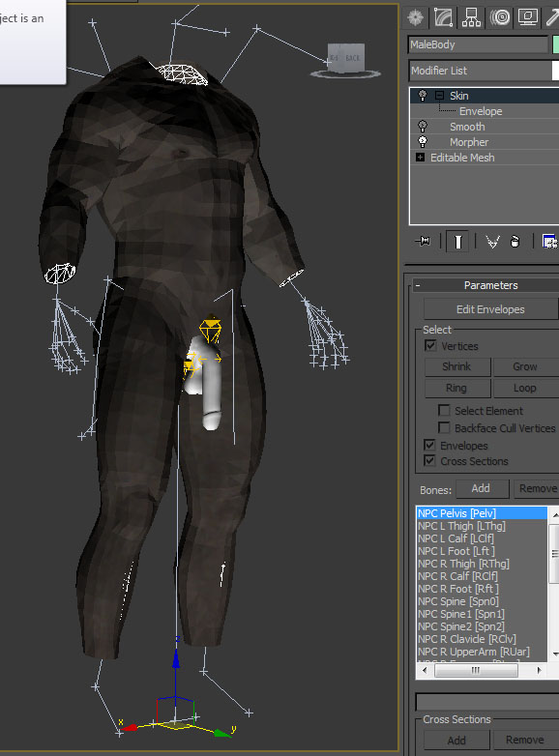Image resolution: width=559 pixels, height=756 pixels.
Task: Open the Create command panel tab
Action: pyautogui.click(x=415, y=17)
